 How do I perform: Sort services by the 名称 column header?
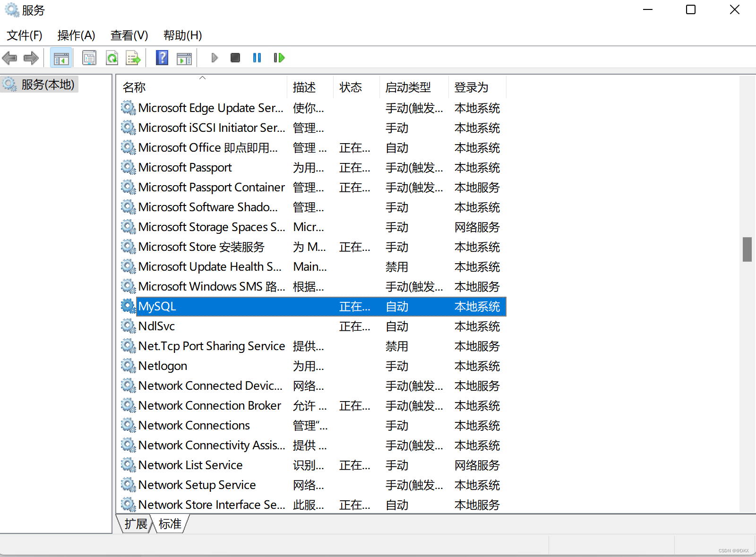pyautogui.click(x=134, y=87)
